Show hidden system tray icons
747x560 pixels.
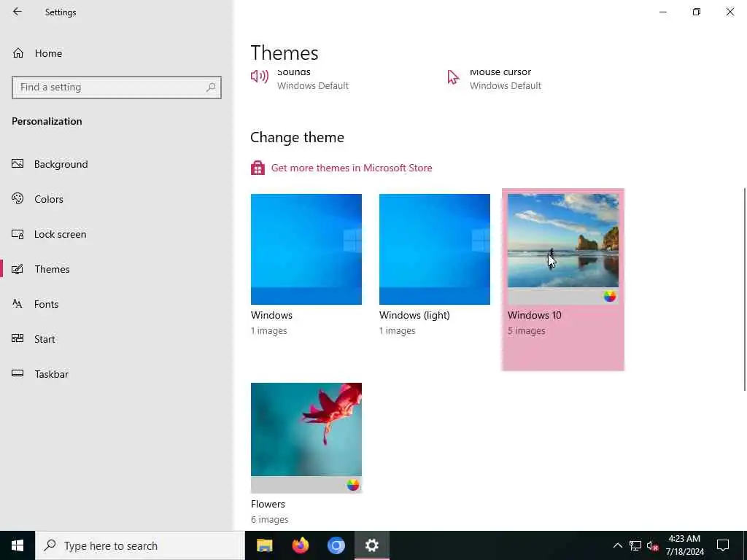coord(617,545)
